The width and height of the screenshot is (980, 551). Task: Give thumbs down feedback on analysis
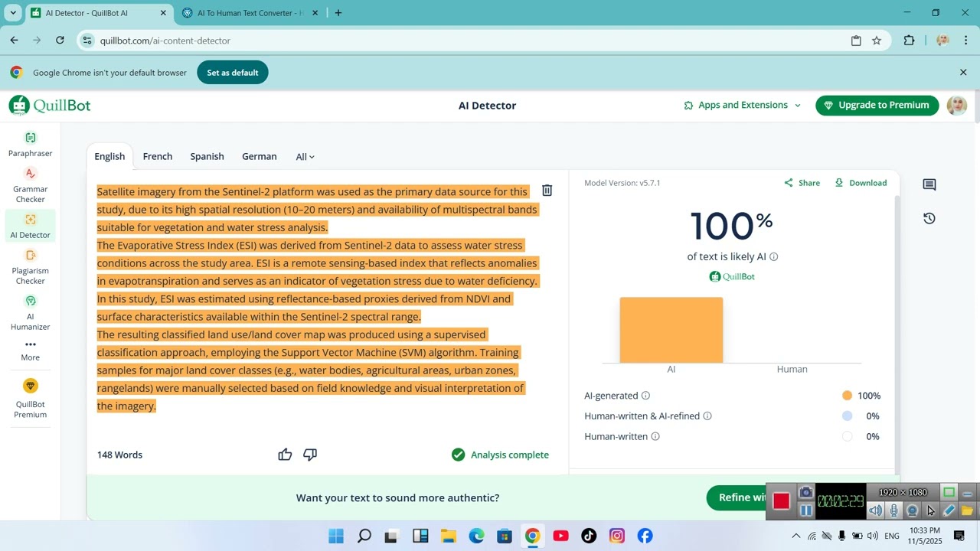coord(310,455)
